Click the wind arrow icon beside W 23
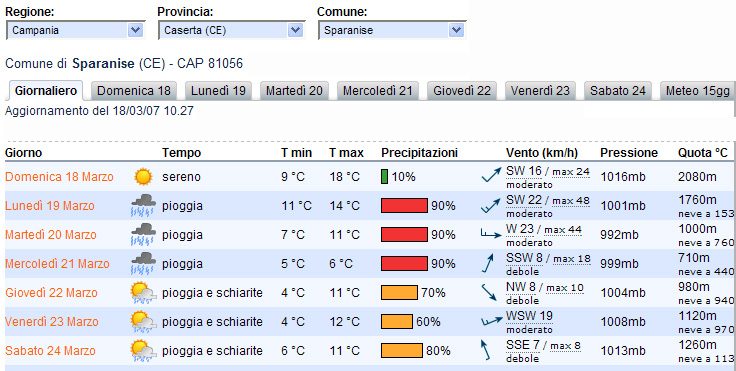 (x=491, y=233)
